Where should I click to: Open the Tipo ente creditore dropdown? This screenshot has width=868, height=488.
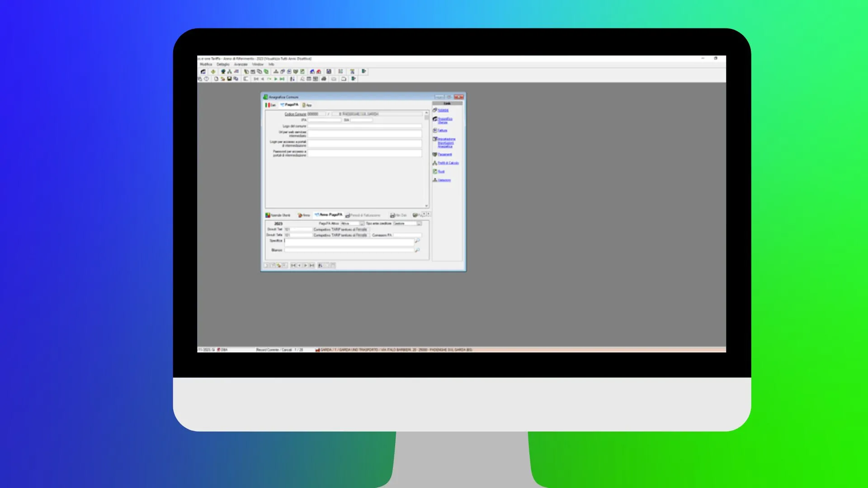[419, 224]
